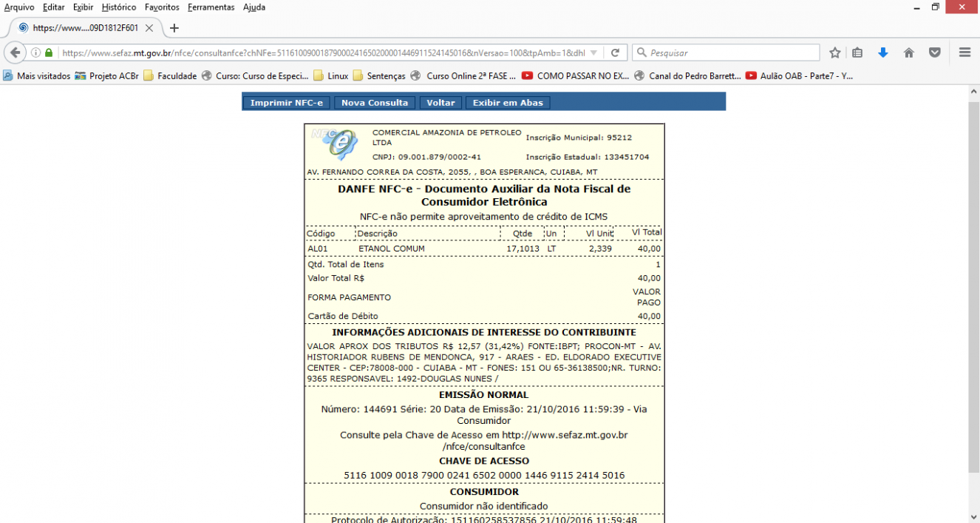Click the Nova Consulta button

click(x=375, y=103)
